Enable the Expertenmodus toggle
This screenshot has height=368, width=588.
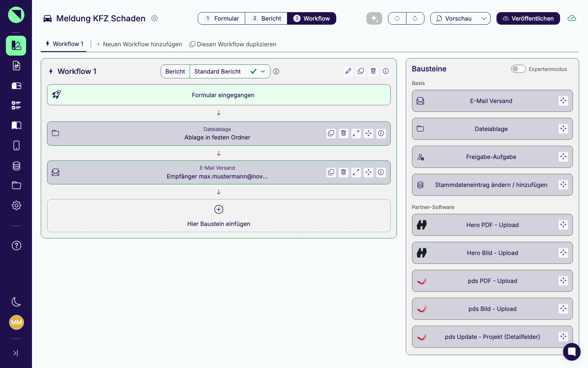click(518, 69)
